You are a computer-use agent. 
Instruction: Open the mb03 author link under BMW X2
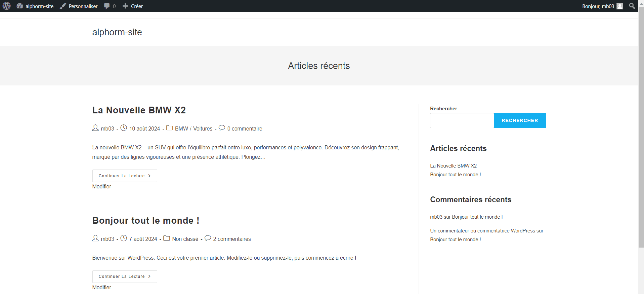(x=108, y=128)
